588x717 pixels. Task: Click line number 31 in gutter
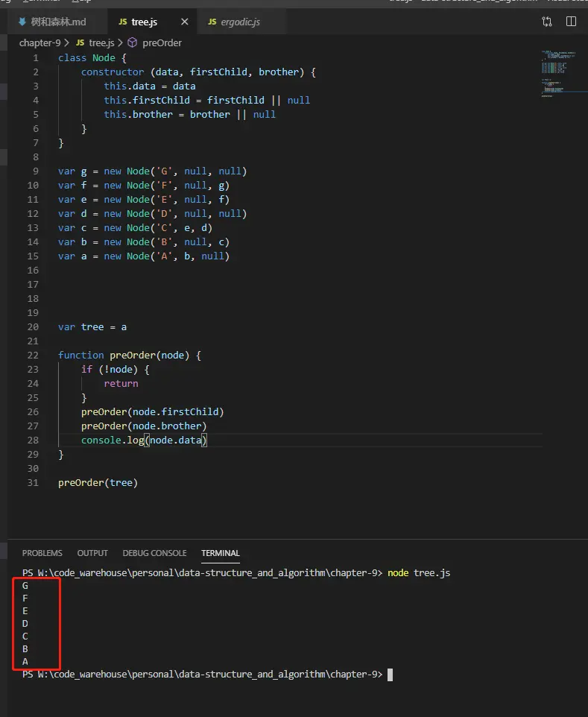[33, 482]
